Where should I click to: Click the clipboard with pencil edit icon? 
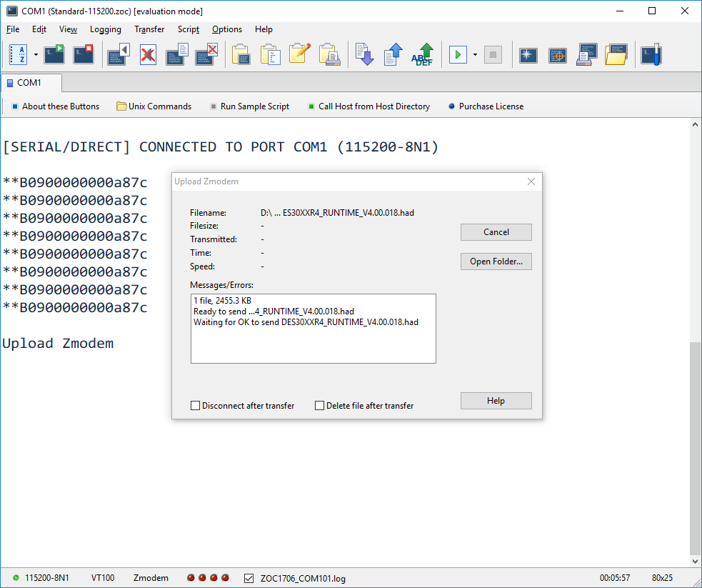pyautogui.click(x=300, y=55)
